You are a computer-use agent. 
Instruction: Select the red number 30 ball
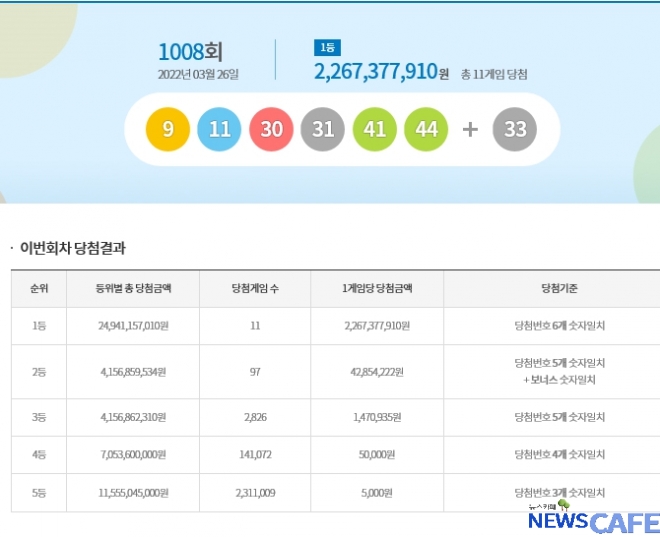tap(271, 130)
